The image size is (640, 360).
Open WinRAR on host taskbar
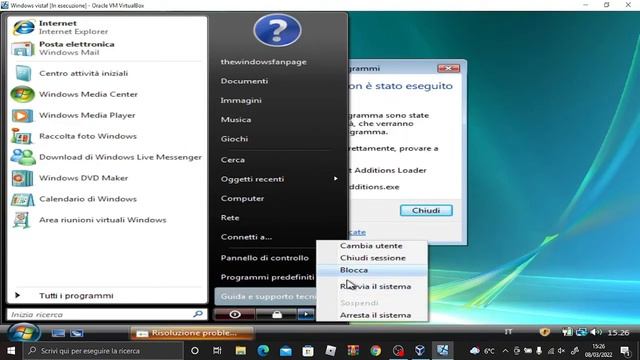coord(353,351)
